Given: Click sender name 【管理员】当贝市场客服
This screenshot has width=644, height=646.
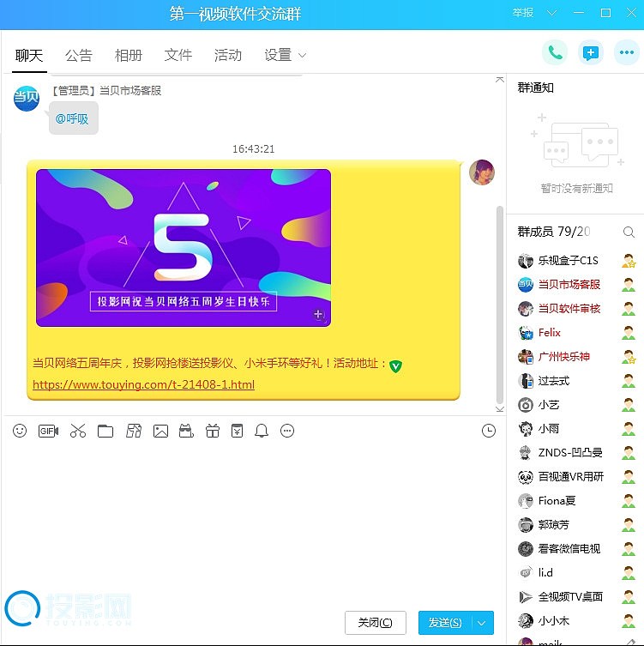Looking at the screenshot, I should pyautogui.click(x=106, y=91).
